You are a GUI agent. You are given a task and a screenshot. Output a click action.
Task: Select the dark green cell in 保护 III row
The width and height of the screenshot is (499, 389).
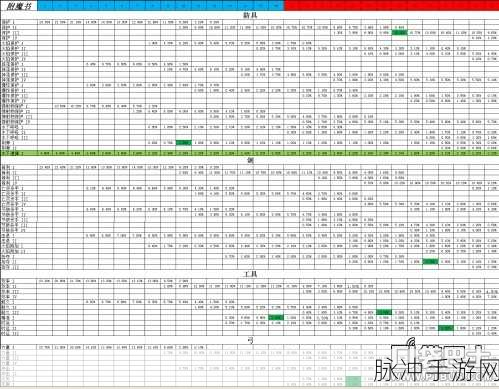point(399,33)
